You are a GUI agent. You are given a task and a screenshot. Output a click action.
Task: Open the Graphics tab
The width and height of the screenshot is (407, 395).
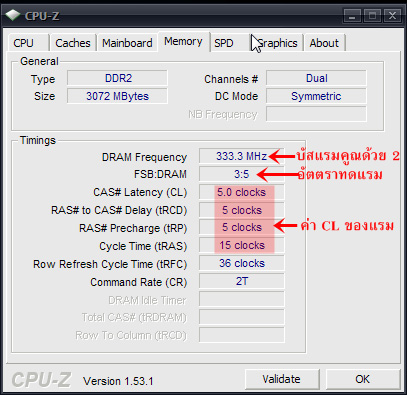click(x=277, y=43)
